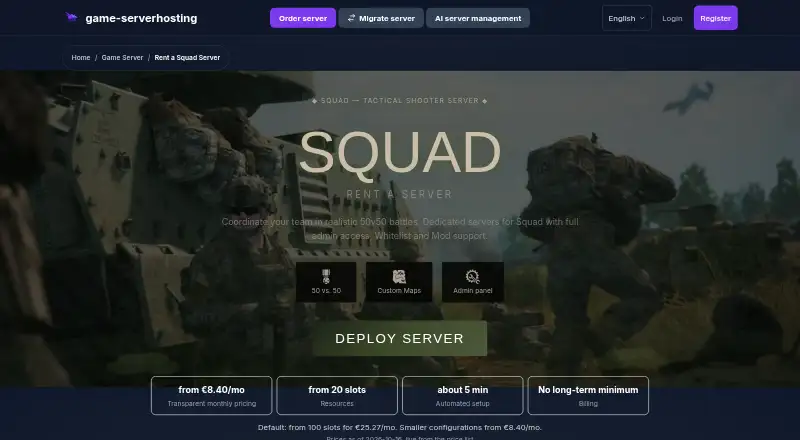800x440 pixels.
Task: Click the Custom Maps label
Action: 399,290
